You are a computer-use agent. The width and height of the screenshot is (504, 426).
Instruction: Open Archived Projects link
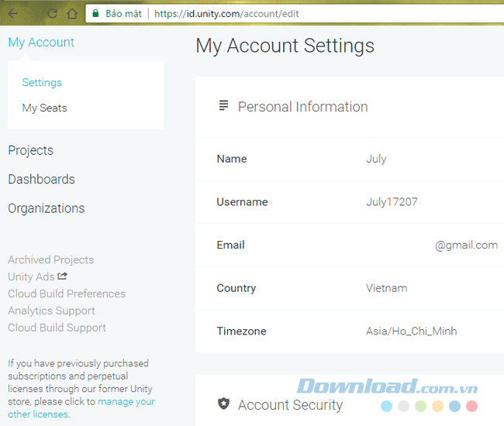(50, 259)
